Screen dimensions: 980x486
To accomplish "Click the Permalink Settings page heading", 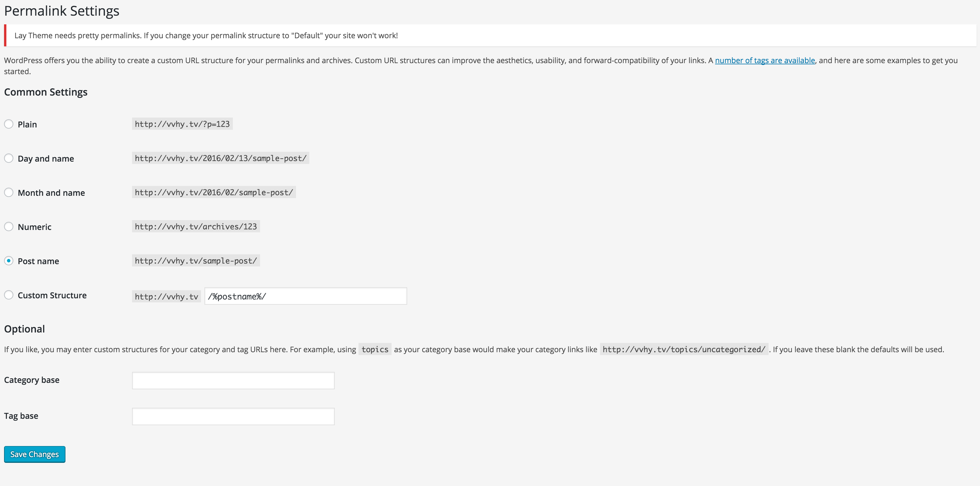I will point(61,11).
